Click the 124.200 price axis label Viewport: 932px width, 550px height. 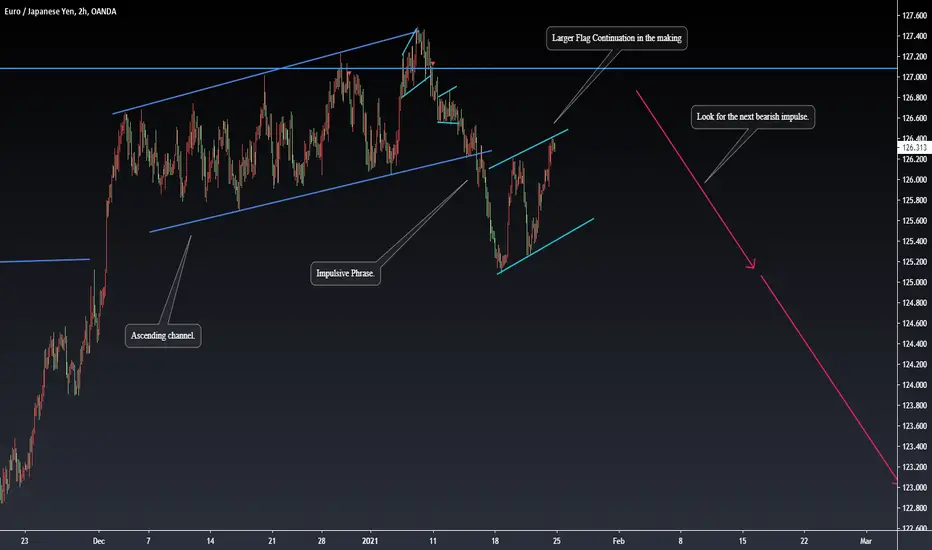(914, 364)
